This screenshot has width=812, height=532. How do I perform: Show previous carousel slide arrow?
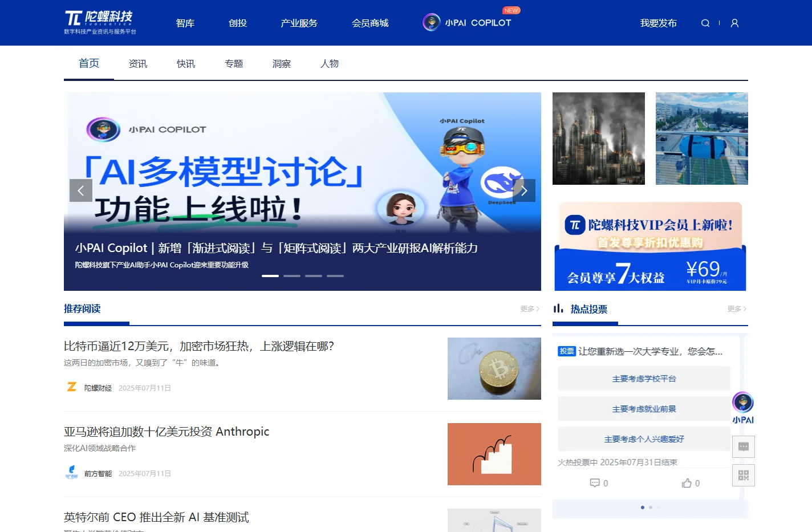tap(81, 190)
